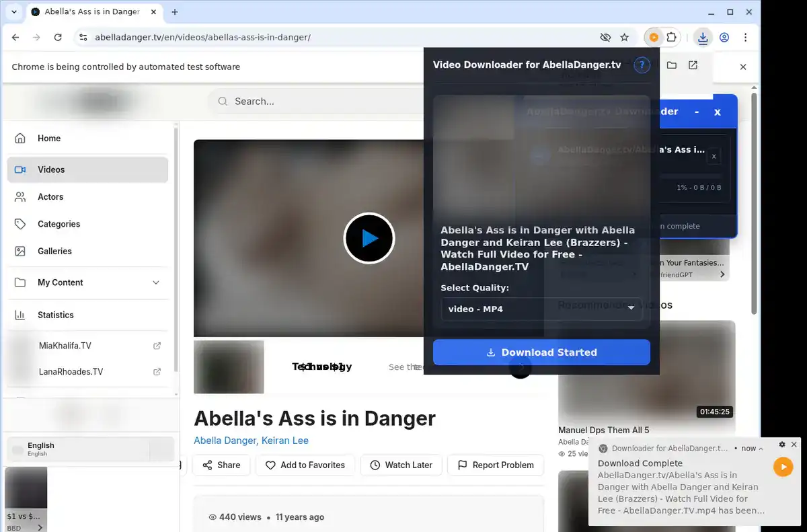Image resolution: width=807 pixels, height=532 pixels.
Task: Go to Home in the sidebar
Action: pos(87,139)
